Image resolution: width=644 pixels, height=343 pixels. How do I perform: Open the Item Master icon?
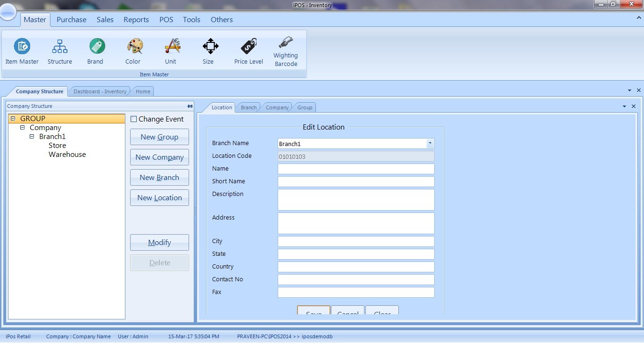(22, 47)
